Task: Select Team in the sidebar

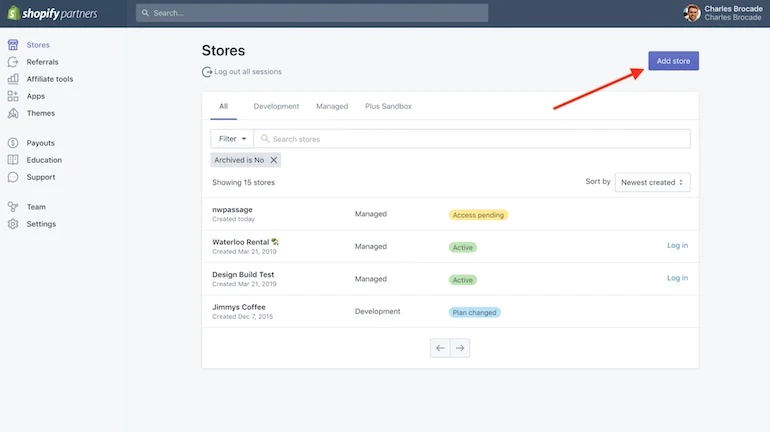Action: [36, 207]
